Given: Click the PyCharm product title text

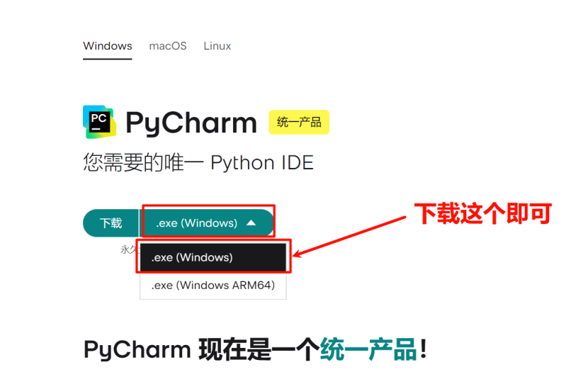Looking at the screenshot, I should [x=191, y=123].
